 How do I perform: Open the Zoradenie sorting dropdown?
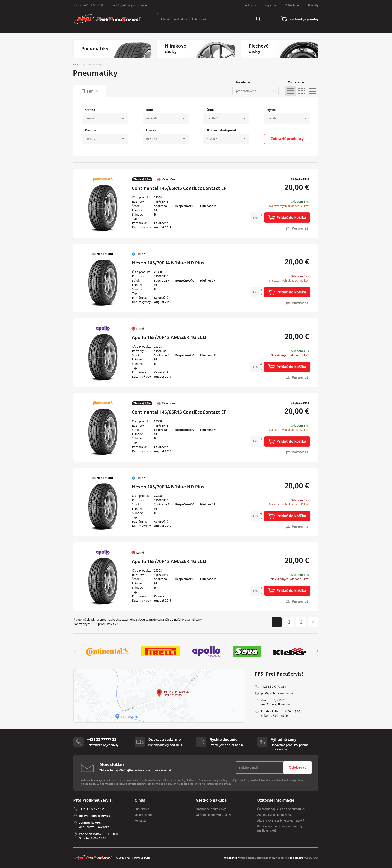click(x=255, y=91)
